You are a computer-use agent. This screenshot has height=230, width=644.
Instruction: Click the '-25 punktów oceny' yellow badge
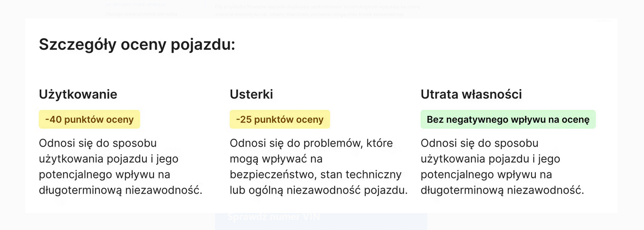tap(279, 119)
